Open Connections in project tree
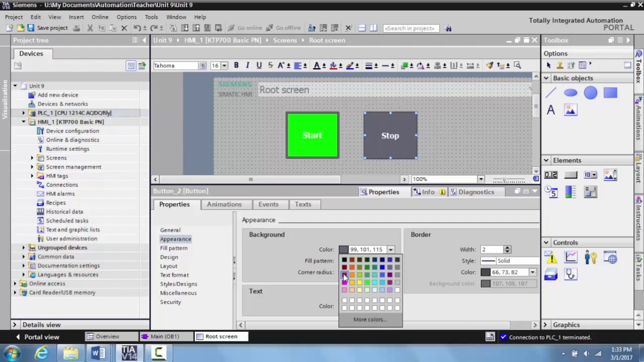 (x=62, y=185)
